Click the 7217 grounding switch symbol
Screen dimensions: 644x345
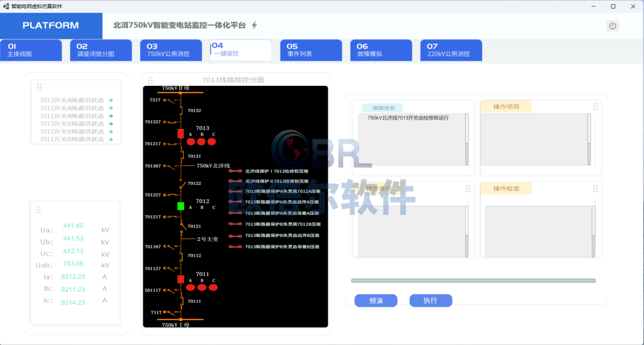click(171, 101)
